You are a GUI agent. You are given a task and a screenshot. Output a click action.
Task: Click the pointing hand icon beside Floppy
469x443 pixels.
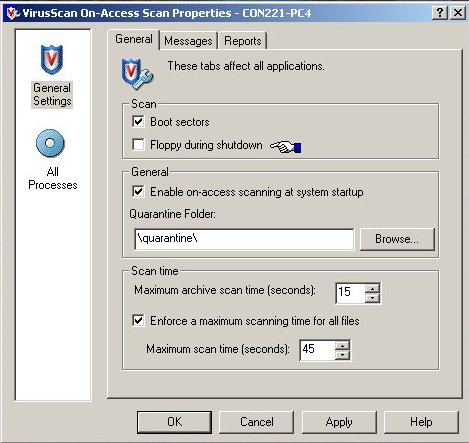click(x=285, y=147)
